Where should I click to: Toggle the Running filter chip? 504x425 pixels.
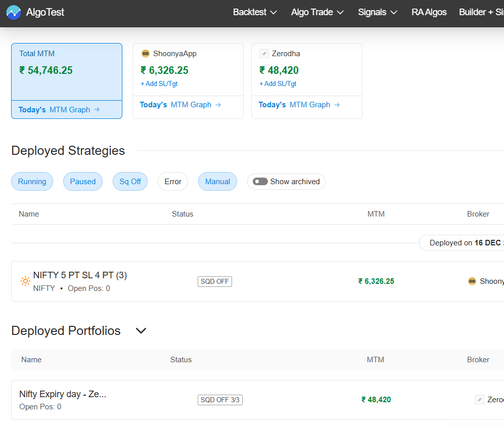(x=32, y=182)
